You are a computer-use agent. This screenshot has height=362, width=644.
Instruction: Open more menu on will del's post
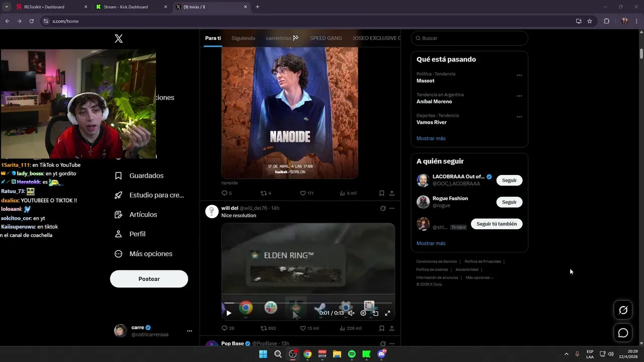click(x=392, y=208)
